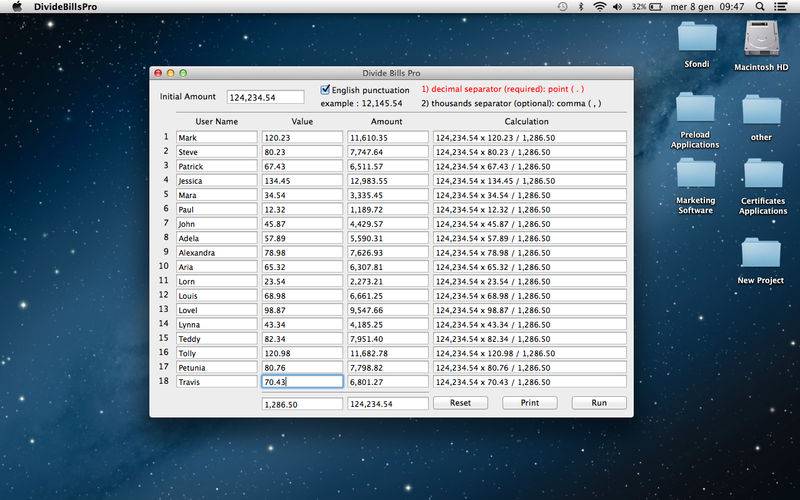The height and width of the screenshot is (500, 800).
Task: Click the total amount field under Amount
Action: (x=388, y=404)
